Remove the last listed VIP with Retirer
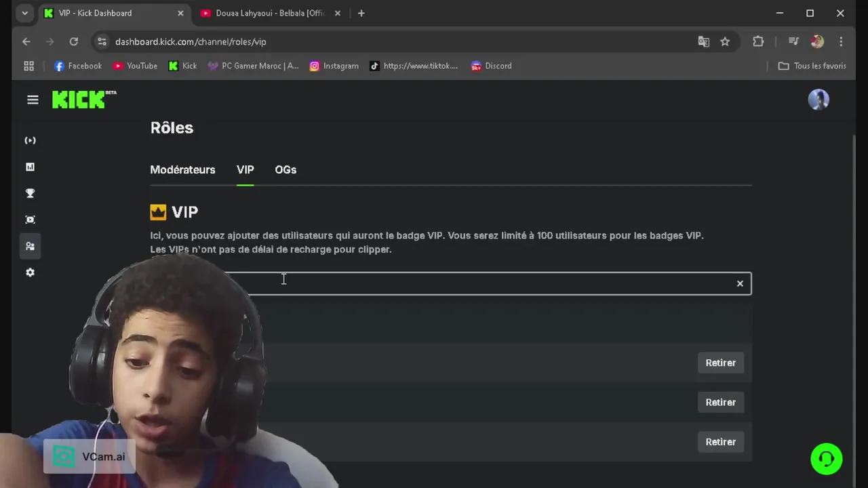 tap(720, 442)
